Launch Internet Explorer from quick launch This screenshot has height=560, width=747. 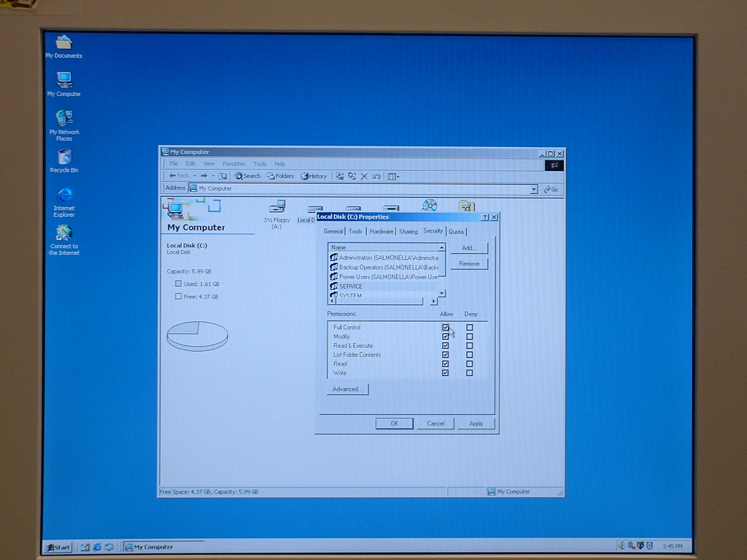click(x=97, y=547)
